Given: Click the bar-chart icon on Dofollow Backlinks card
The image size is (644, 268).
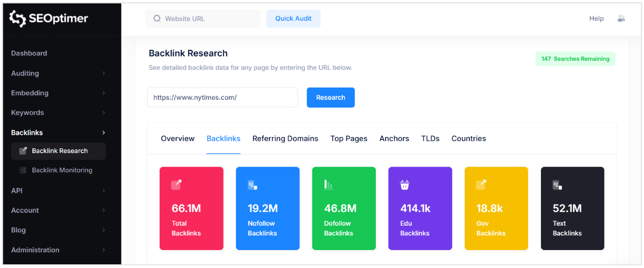Looking at the screenshot, I should pos(328,183).
